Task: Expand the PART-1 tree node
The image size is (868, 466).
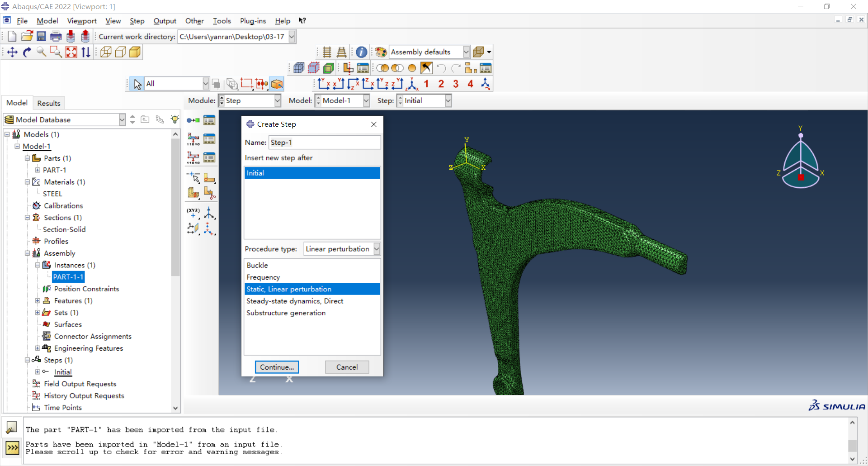Action: pyautogui.click(x=38, y=170)
